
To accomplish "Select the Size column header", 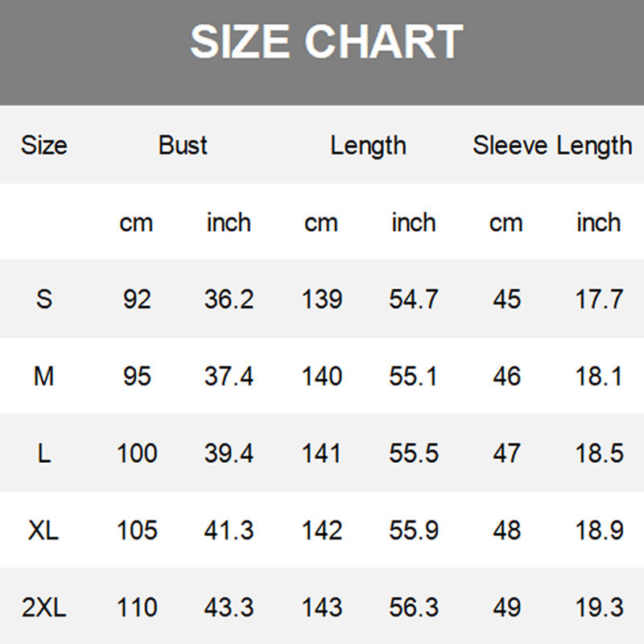I will pos(44,146).
